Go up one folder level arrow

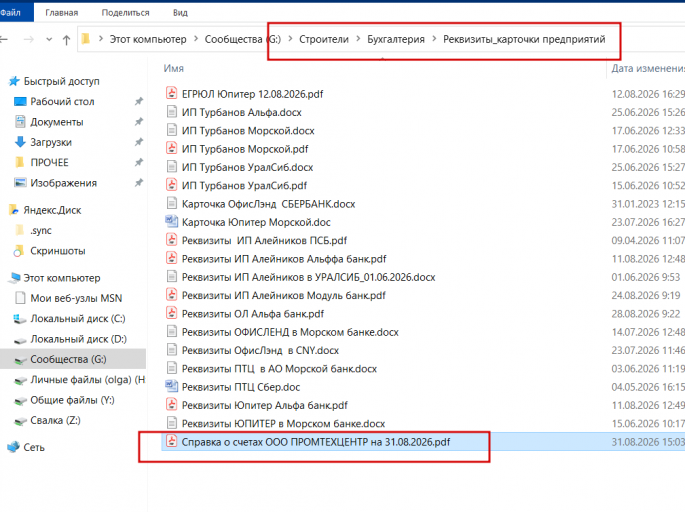point(66,40)
